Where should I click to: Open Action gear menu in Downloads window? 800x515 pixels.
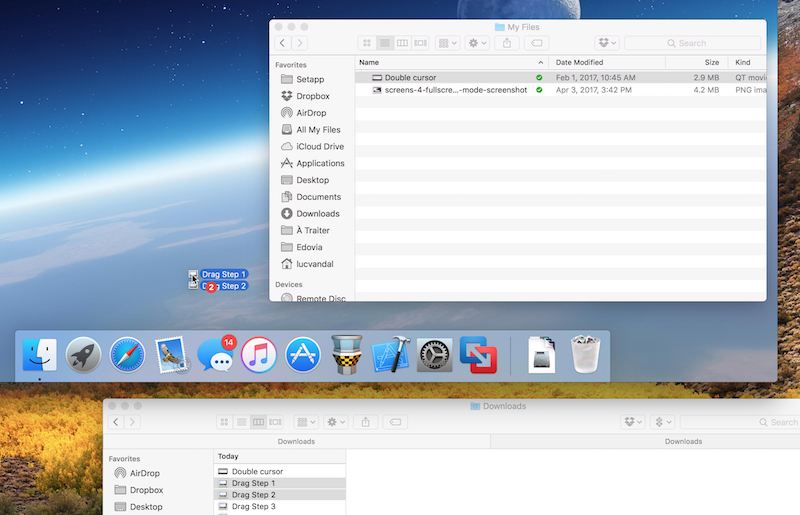tap(336, 422)
